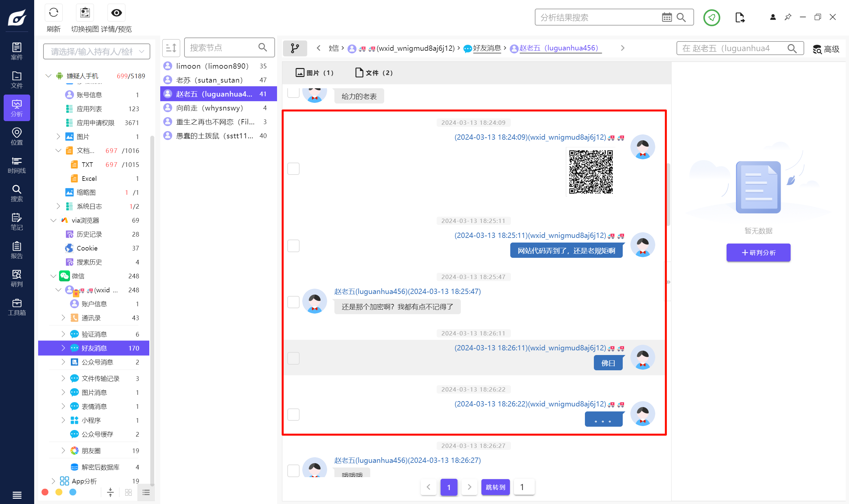Open the 笔记 notes sidebar icon
849x504 pixels.
click(x=17, y=221)
